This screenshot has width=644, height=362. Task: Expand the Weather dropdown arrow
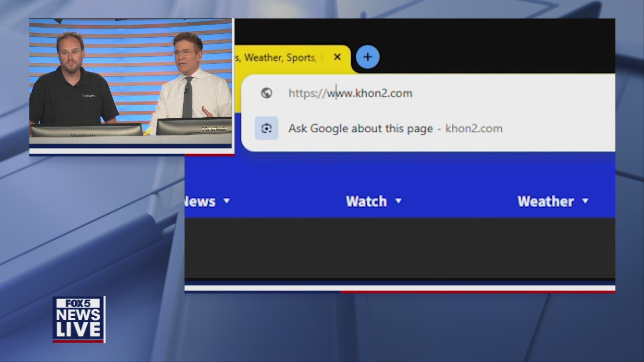tap(585, 201)
